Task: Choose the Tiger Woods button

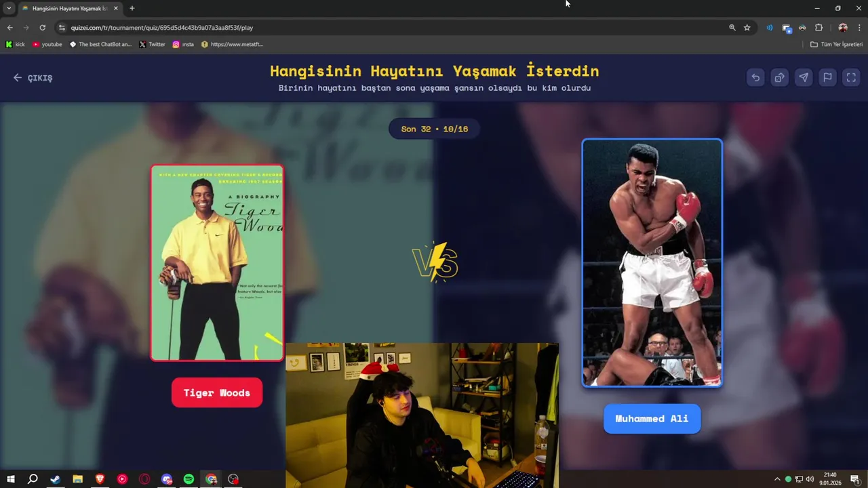Action: pyautogui.click(x=217, y=392)
